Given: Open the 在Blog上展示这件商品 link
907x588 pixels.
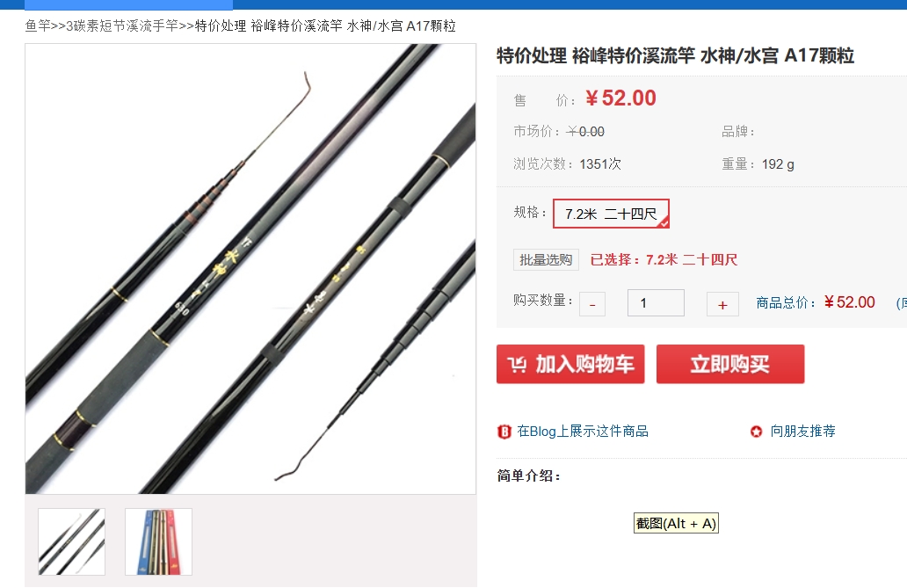Looking at the screenshot, I should (583, 432).
